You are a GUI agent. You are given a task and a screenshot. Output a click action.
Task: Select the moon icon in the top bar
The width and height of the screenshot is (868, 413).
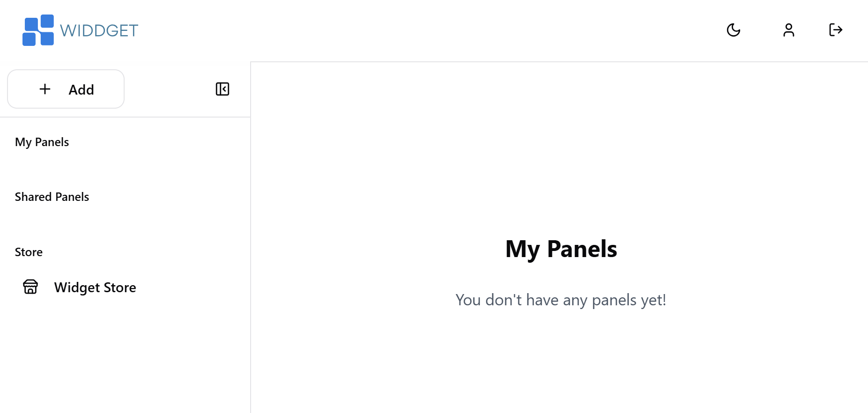[733, 30]
